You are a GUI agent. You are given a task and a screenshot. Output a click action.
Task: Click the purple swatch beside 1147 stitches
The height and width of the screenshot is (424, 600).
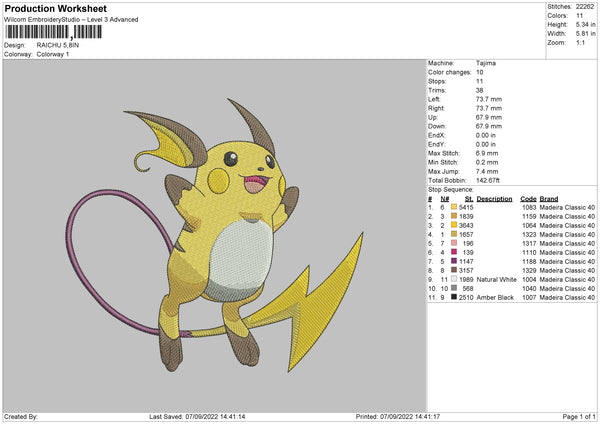(x=454, y=261)
